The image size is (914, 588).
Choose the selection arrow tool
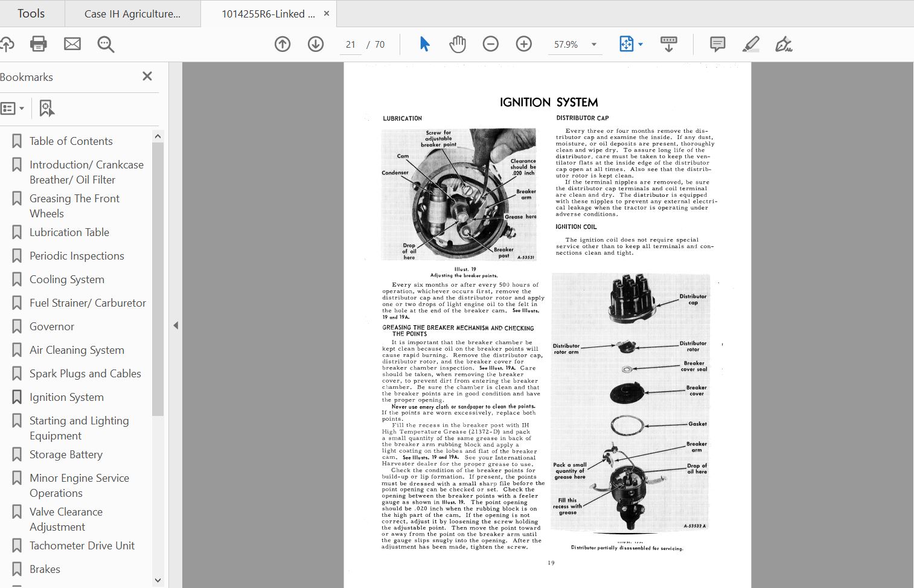pos(425,44)
